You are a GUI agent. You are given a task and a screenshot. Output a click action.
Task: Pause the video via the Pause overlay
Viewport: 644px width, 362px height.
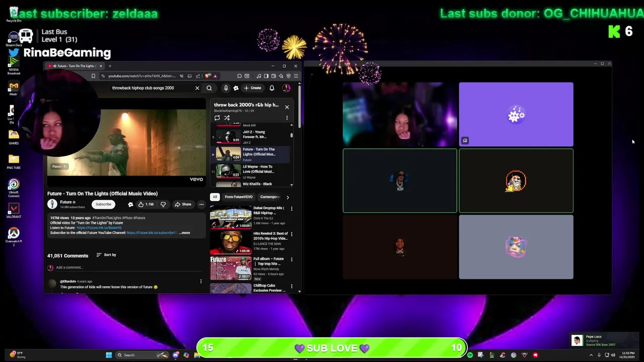(x=58, y=166)
